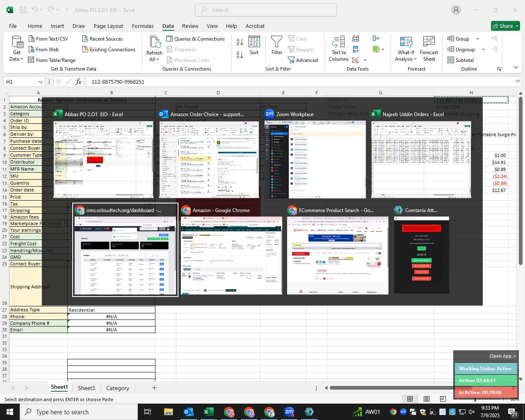
Task: Expand Data Validation dropdown arrow
Action: point(365,60)
